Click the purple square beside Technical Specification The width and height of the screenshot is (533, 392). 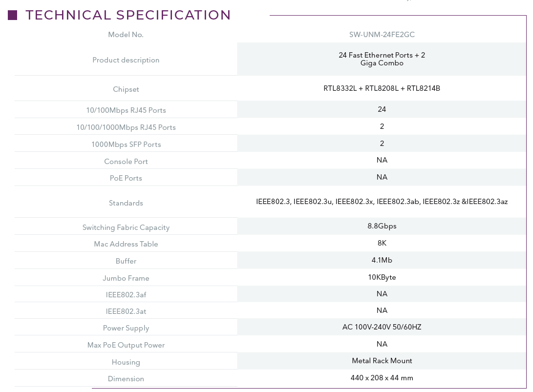pyautogui.click(x=13, y=15)
